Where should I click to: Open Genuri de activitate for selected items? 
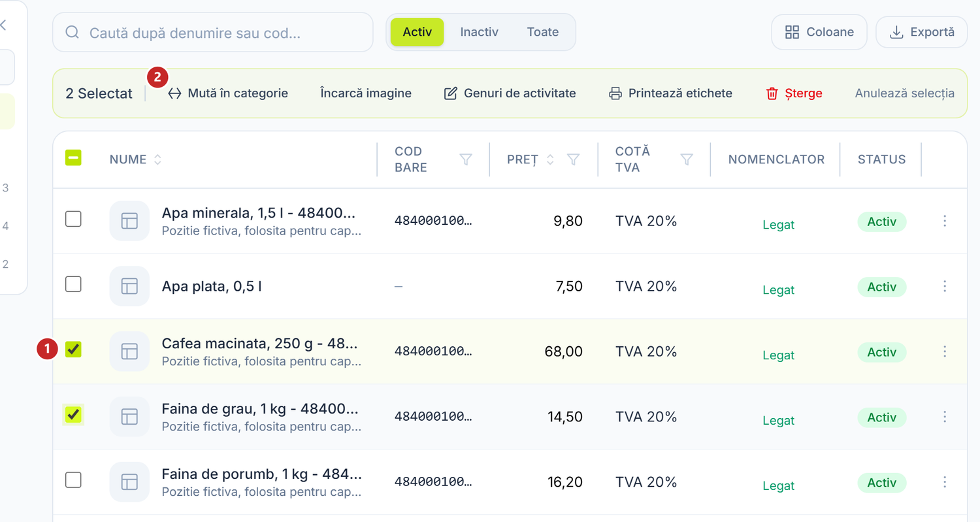click(x=510, y=93)
